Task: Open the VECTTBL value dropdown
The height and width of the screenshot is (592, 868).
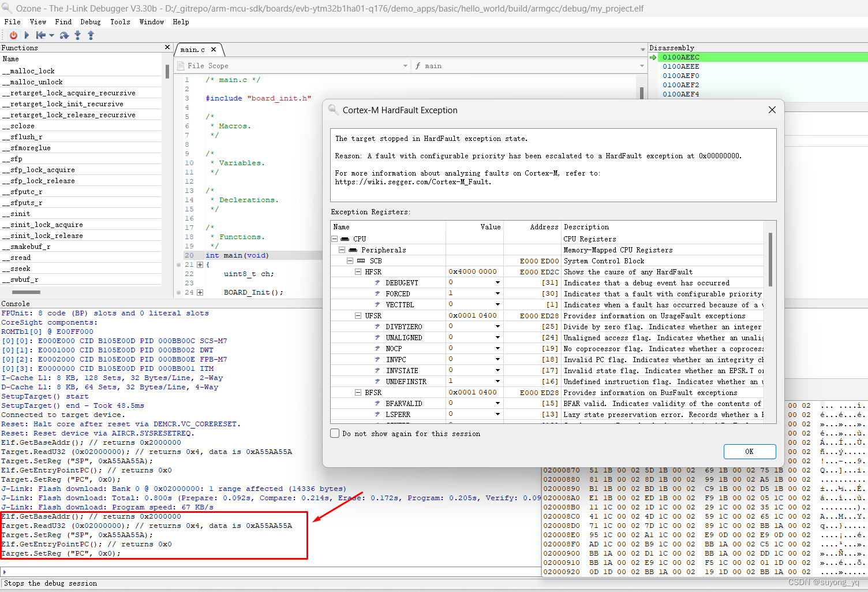Action: tap(497, 304)
